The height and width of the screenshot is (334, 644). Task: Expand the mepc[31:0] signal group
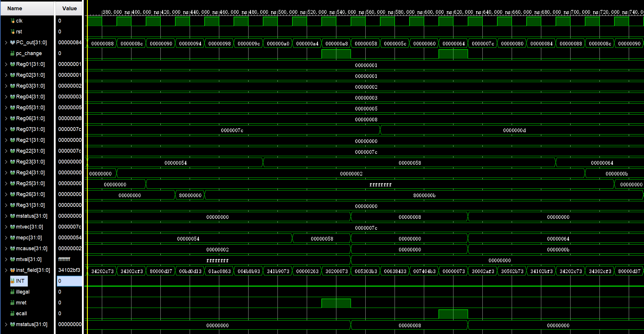(6, 238)
